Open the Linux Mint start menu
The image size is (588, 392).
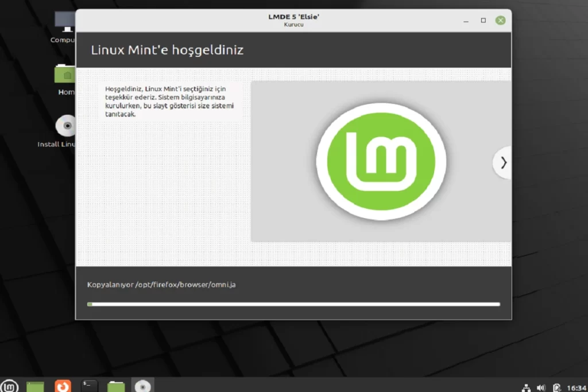point(9,386)
